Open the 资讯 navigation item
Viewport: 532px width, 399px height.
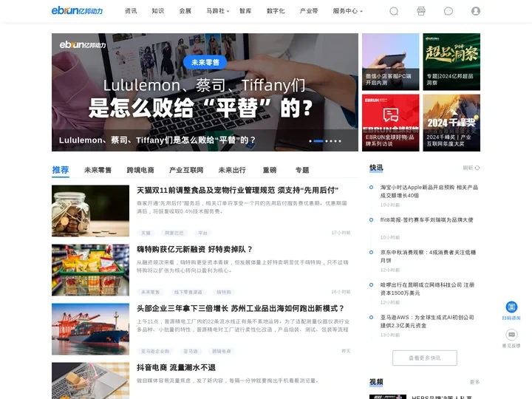131,11
